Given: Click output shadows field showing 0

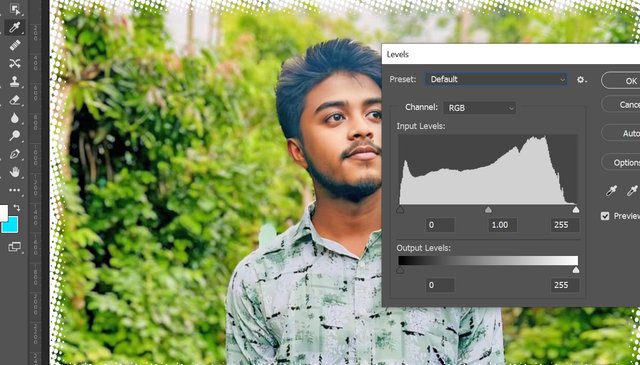Looking at the screenshot, I should (x=440, y=285).
